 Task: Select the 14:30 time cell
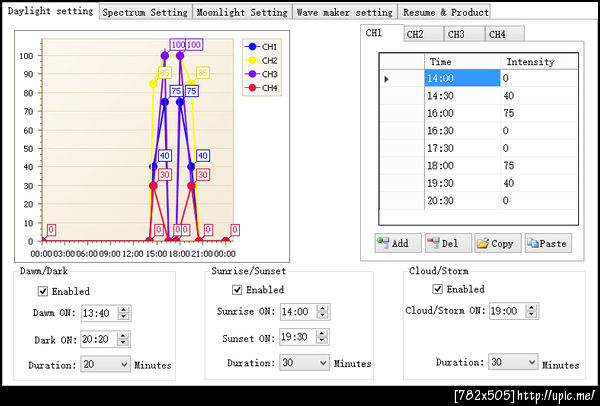point(462,96)
